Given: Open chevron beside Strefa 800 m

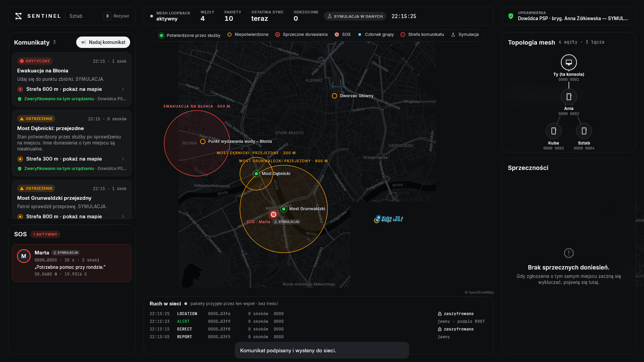Looking at the screenshot, I should [x=123, y=217].
